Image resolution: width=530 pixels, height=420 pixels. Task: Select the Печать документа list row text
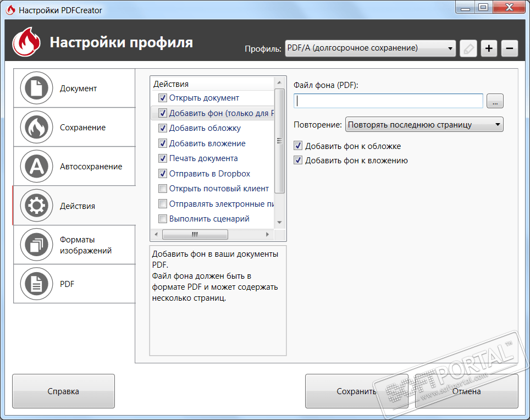(203, 158)
